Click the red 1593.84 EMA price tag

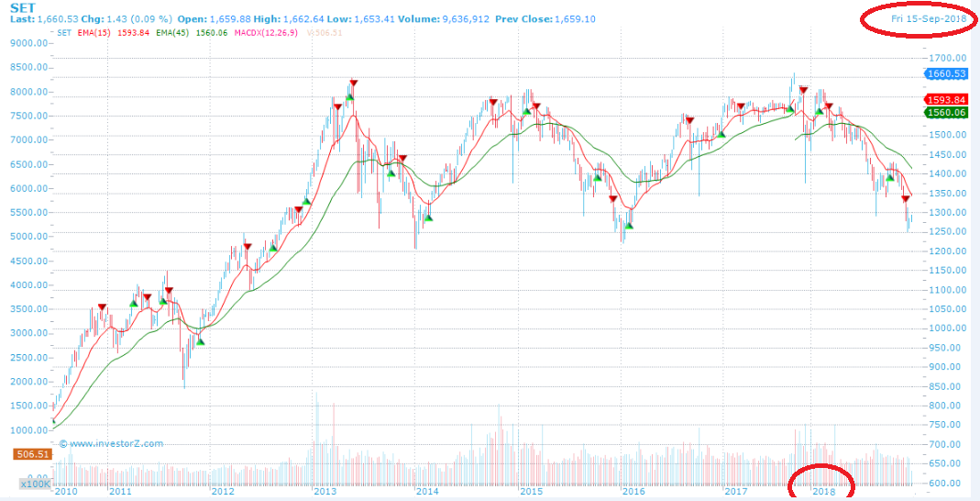pyautogui.click(x=945, y=99)
